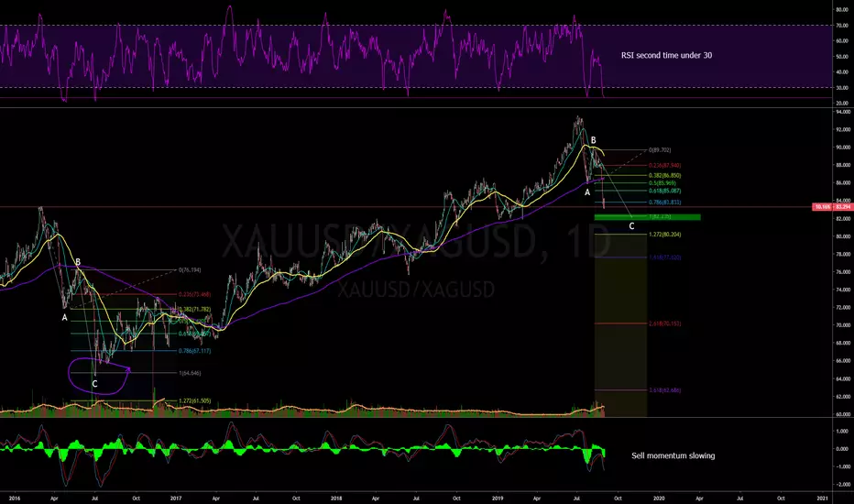Click -2.000 on the MACD scale
The width and height of the screenshot is (854, 504).
(843, 485)
